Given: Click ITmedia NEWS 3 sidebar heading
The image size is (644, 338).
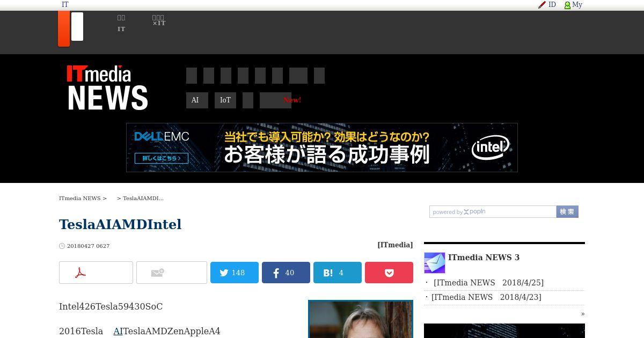Looking at the screenshot, I should pyautogui.click(x=484, y=258).
